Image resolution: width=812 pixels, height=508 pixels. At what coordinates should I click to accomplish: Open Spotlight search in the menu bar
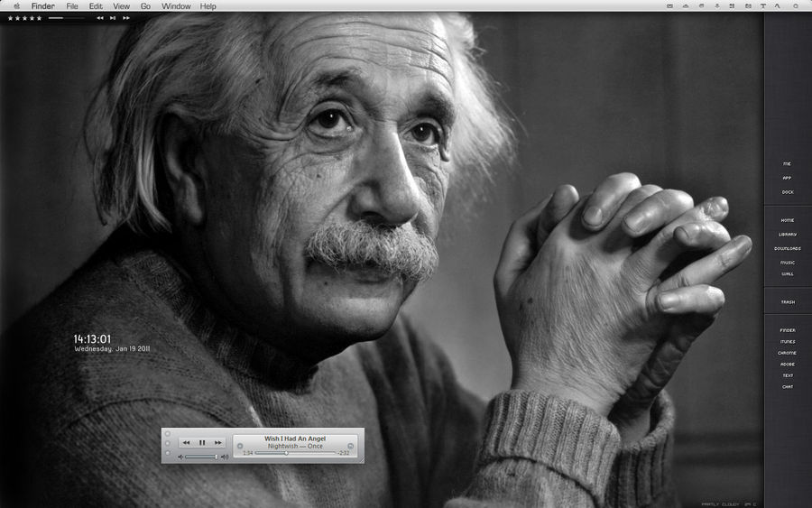[796, 6]
